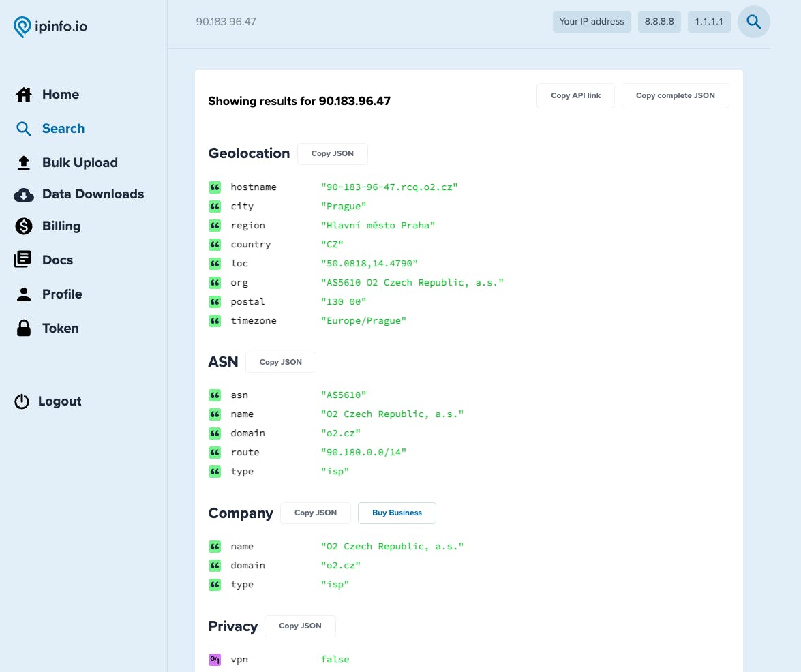The height and width of the screenshot is (672, 801).
Task: Click the timezone value "Europe/Prague"
Action: [x=363, y=321]
